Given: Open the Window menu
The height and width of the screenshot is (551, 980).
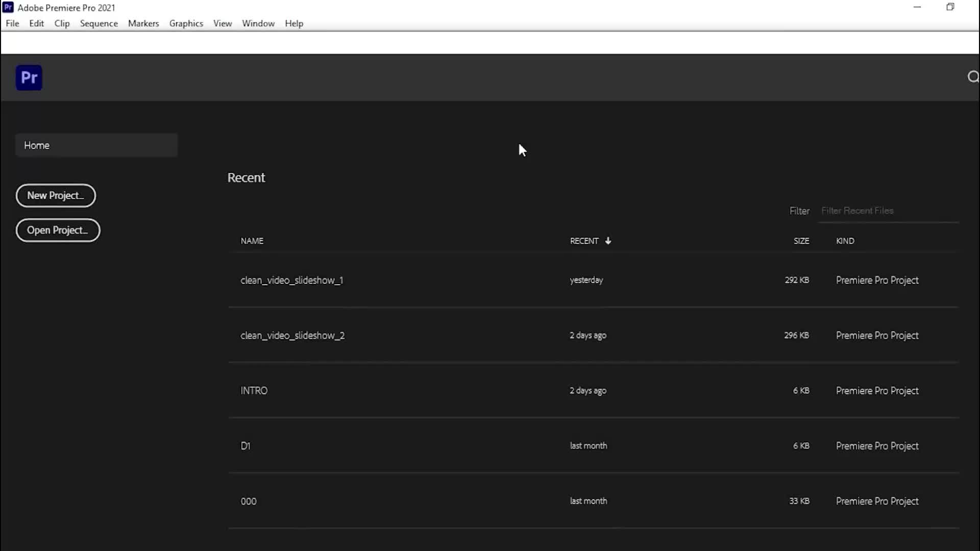Looking at the screenshot, I should point(258,23).
